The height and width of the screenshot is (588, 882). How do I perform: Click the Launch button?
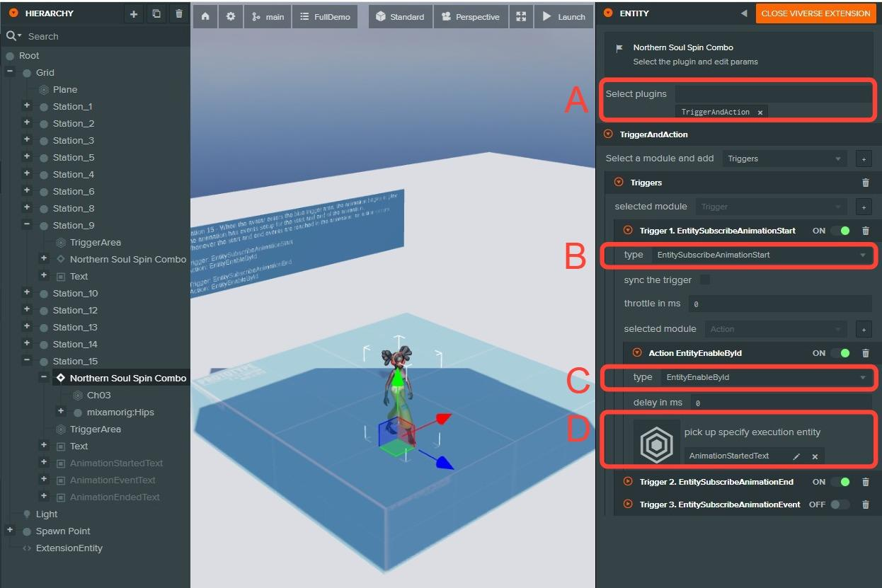tap(563, 16)
